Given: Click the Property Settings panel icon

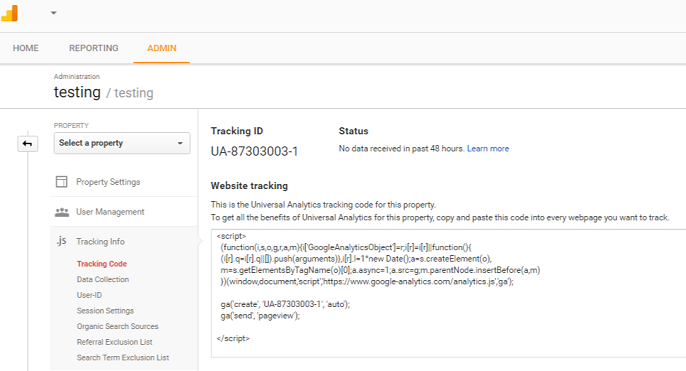Looking at the screenshot, I should click(62, 182).
